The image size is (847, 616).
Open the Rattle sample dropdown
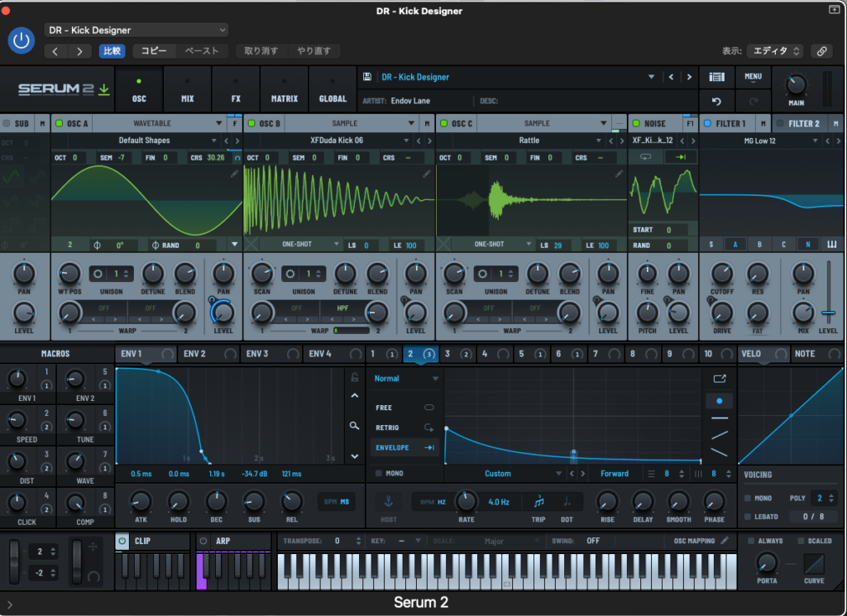pyautogui.click(x=529, y=141)
